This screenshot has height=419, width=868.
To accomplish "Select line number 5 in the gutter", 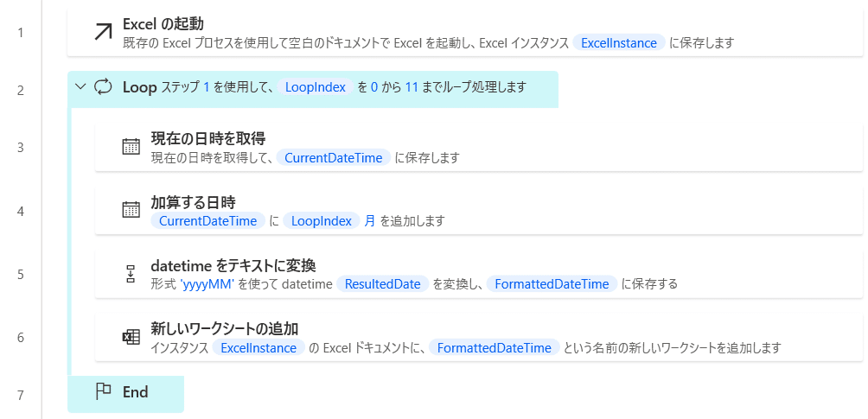I will pos(21,275).
